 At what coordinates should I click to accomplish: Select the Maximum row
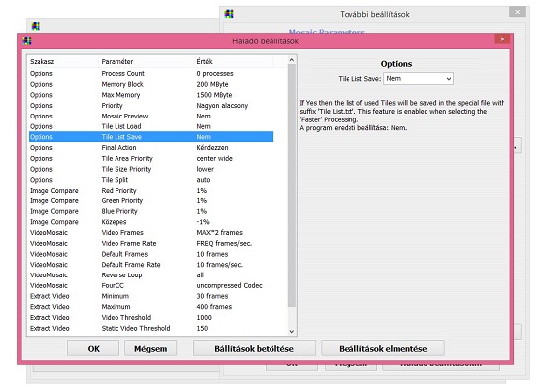151,307
